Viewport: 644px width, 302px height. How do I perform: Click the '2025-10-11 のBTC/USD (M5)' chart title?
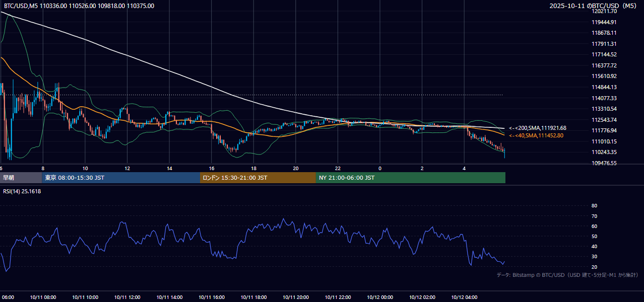(x=594, y=6)
